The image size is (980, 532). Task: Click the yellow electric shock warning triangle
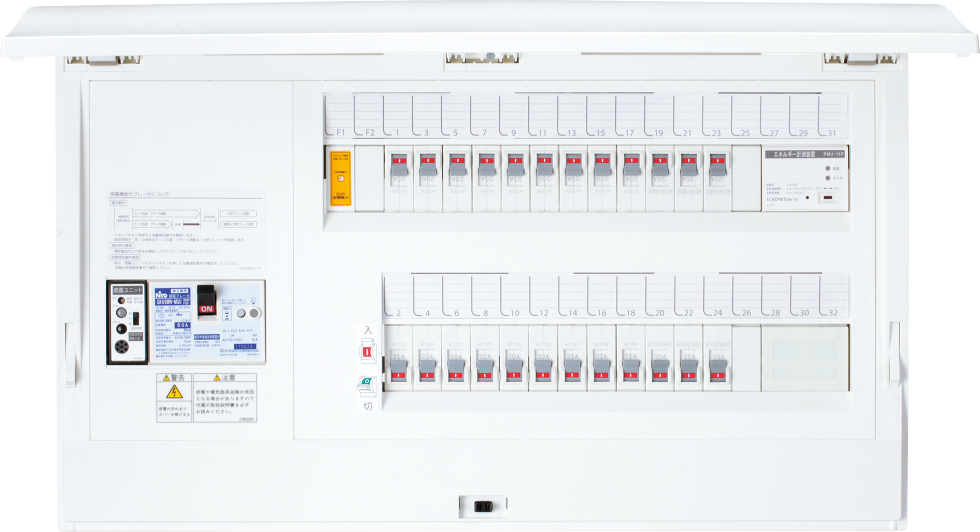(174, 392)
